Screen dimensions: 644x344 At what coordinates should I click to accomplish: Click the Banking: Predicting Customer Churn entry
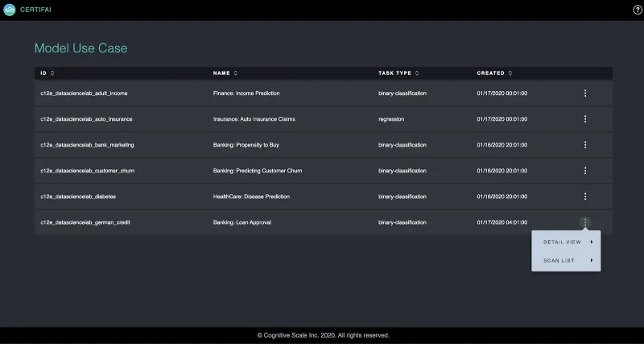pos(258,171)
